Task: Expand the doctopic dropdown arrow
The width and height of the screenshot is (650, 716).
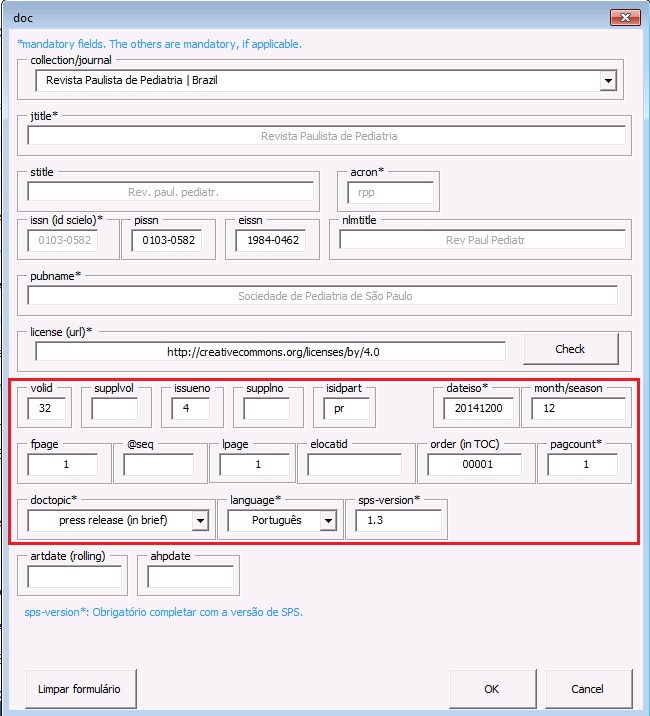Action: pos(200,520)
